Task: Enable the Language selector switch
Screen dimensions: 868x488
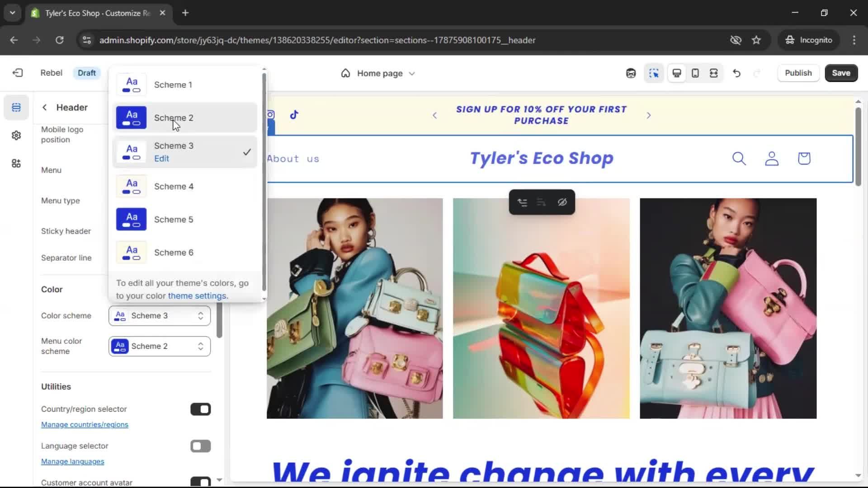Action: click(x=200, y=446)
